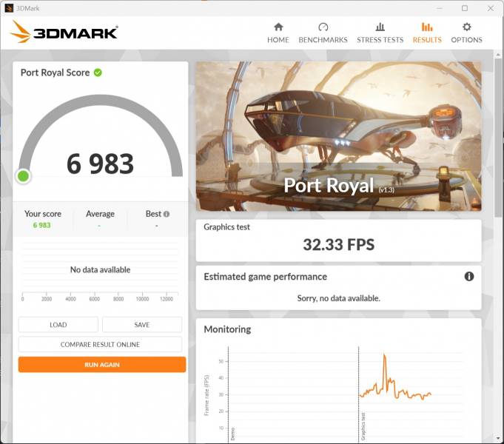
Task: Maximize the 3DMark window
Action: (x=465, y=8)
